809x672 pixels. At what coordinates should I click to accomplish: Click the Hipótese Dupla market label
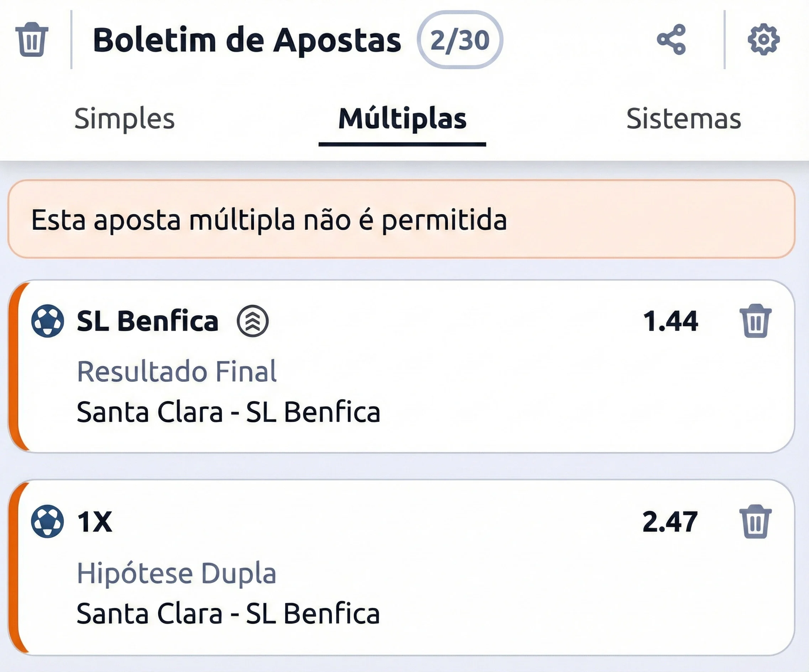[177, 573]
